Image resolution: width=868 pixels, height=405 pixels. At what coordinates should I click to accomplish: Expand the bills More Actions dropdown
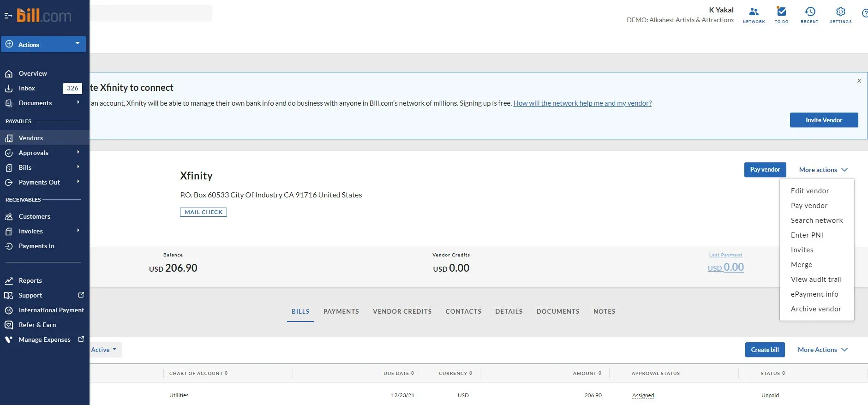coord(822,350)
